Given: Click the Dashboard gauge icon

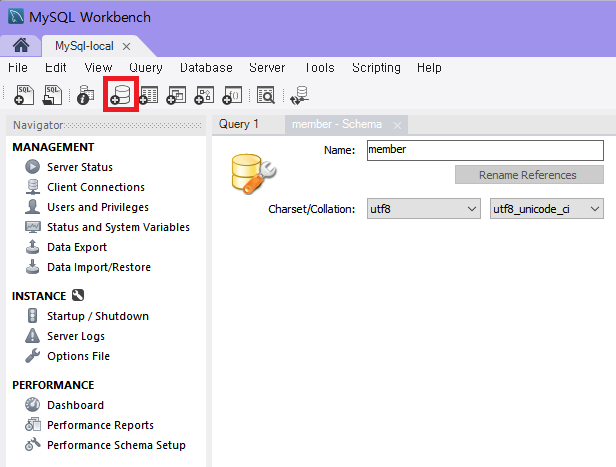Looking at the screenshot, I should pyautogui.click(x=33, y=405).
